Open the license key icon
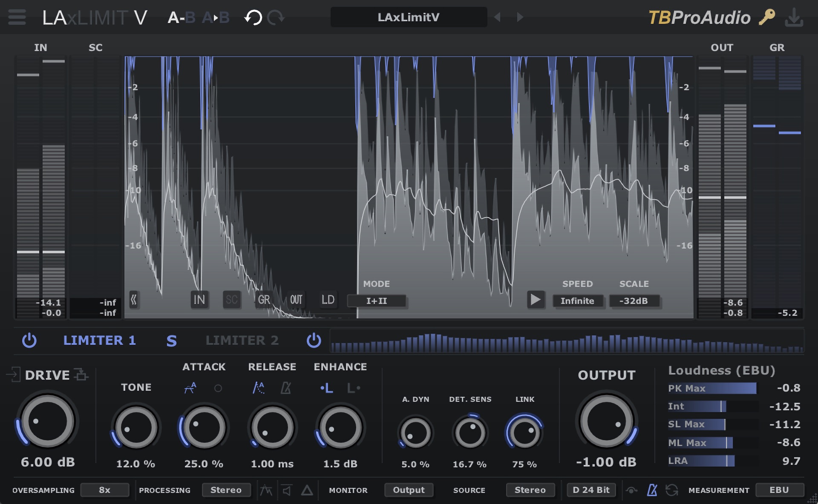Screen dimensions: 818x504 coord(767,17)
